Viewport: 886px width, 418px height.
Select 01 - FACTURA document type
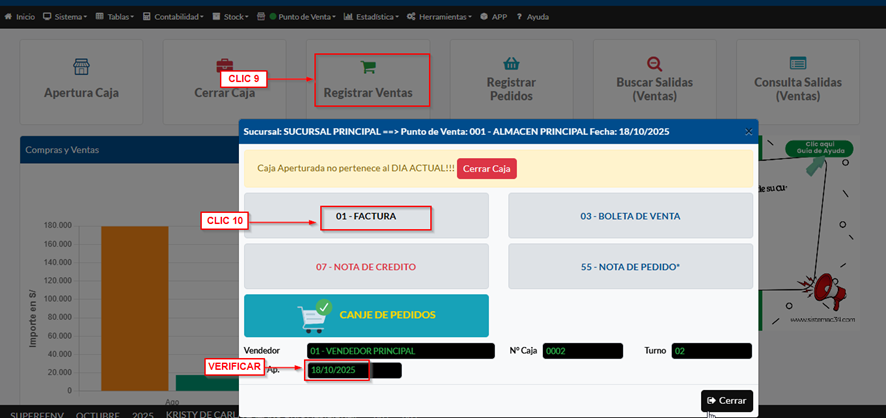pyautogui.click(x=366, y=215)
